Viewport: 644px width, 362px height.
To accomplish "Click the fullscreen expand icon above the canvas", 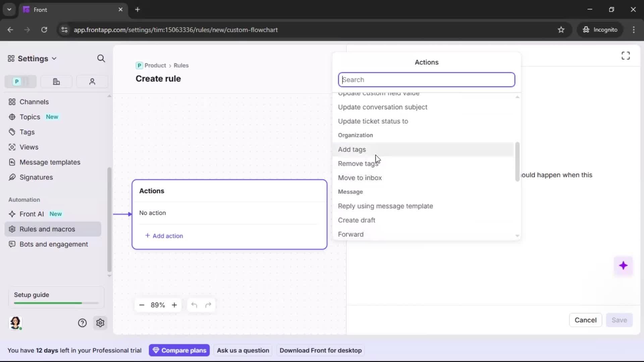I will 626,56.
